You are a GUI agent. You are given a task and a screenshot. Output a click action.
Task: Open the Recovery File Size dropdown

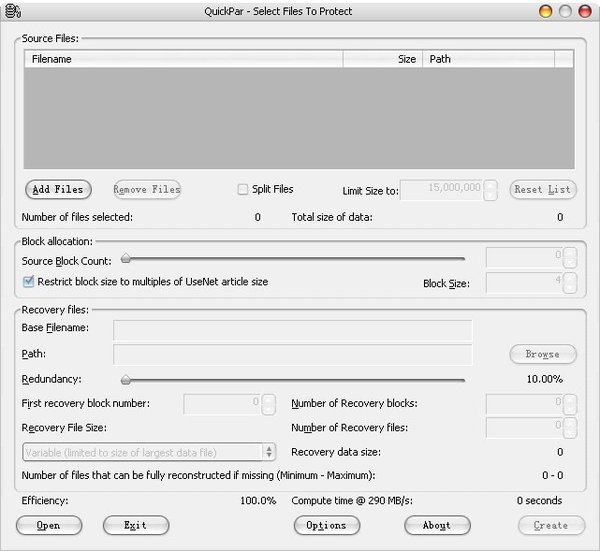pos(149,452)
